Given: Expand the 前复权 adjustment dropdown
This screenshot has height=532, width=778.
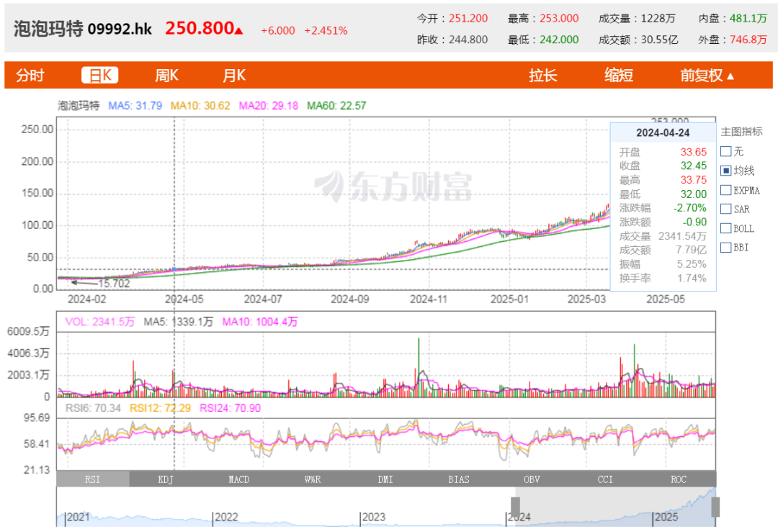Looking at the screenshot, I should tap(707, 76).
